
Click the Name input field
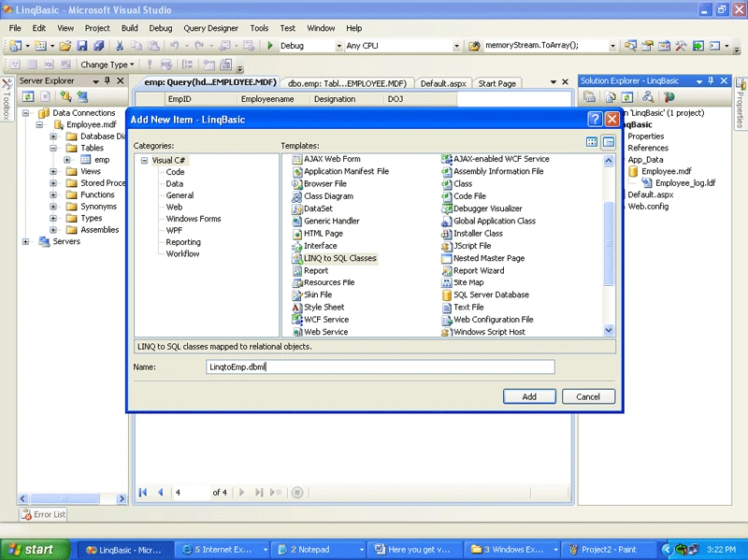pos(381,366)
